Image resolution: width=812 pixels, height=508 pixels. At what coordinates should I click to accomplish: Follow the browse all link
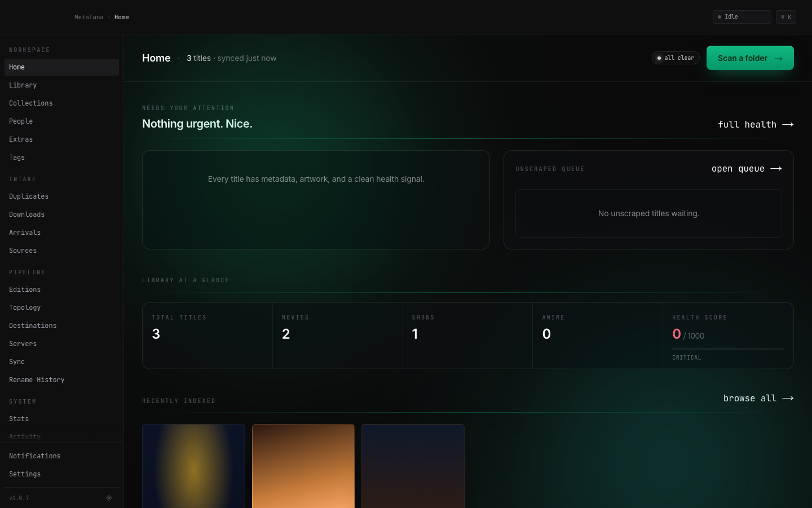click(x=758, y=398)
